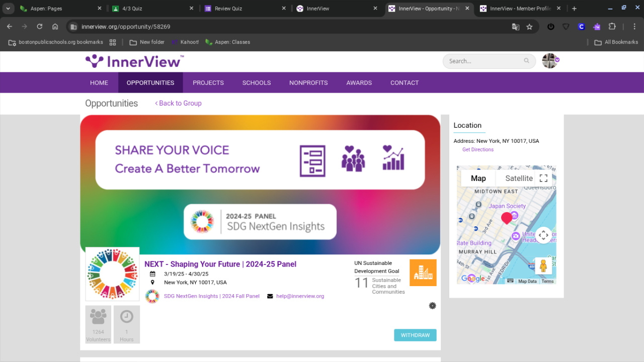The image size is (644, 362).
Task: View site information icon in address bar
Action: click(x=73, y=27)
